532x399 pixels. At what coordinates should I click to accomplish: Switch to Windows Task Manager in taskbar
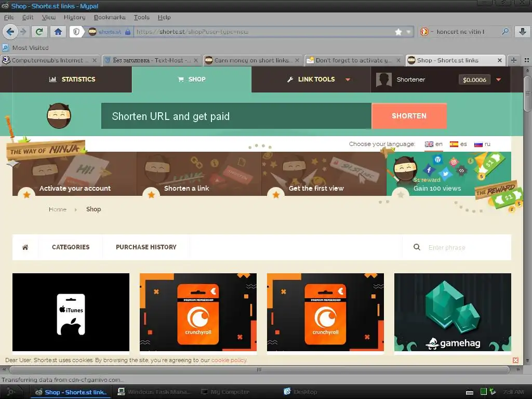click(154, 392)
